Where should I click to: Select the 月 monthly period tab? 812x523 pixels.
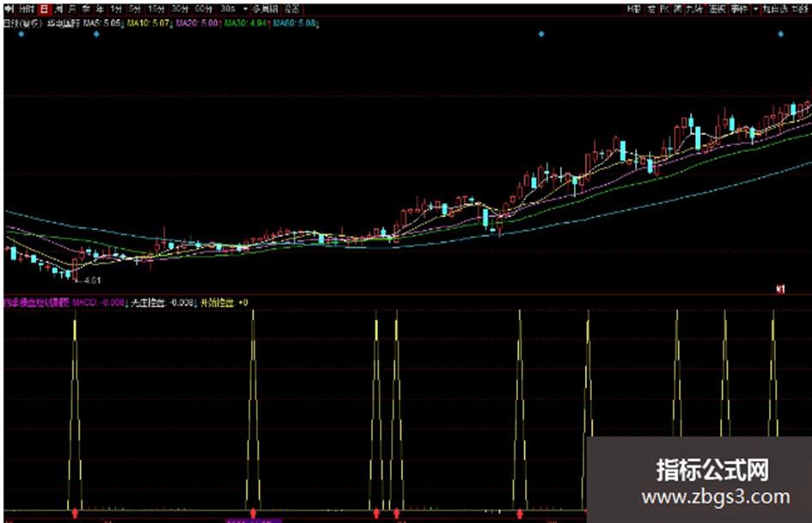[72, 9]
